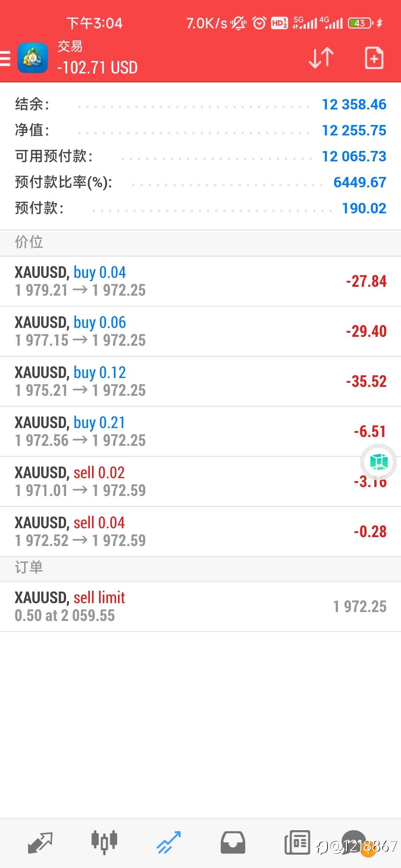
Task: Tap the MetaTrader 4 app logo
Action: tap(33, 58)
